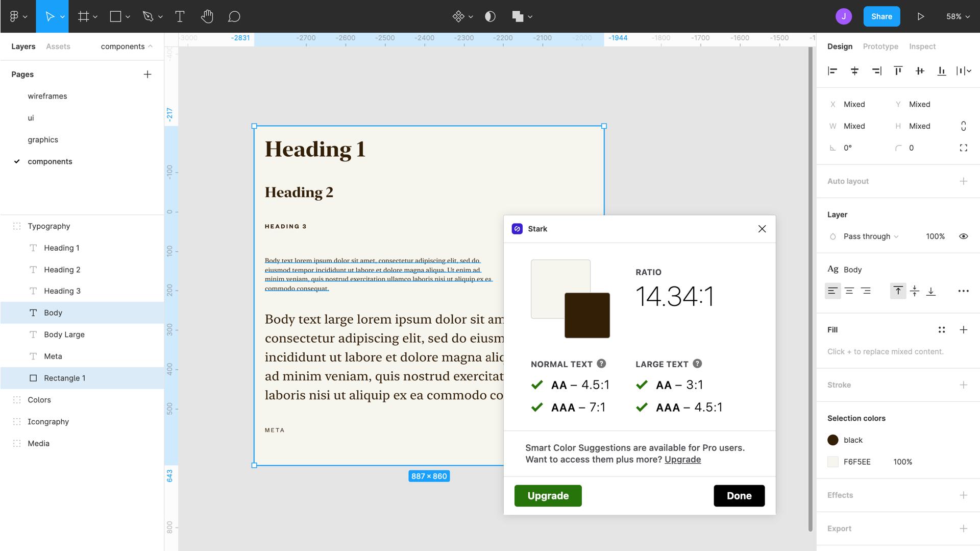Select the Hand tool
The height and width of the screenshot is (551, 980).
point(207,16)
